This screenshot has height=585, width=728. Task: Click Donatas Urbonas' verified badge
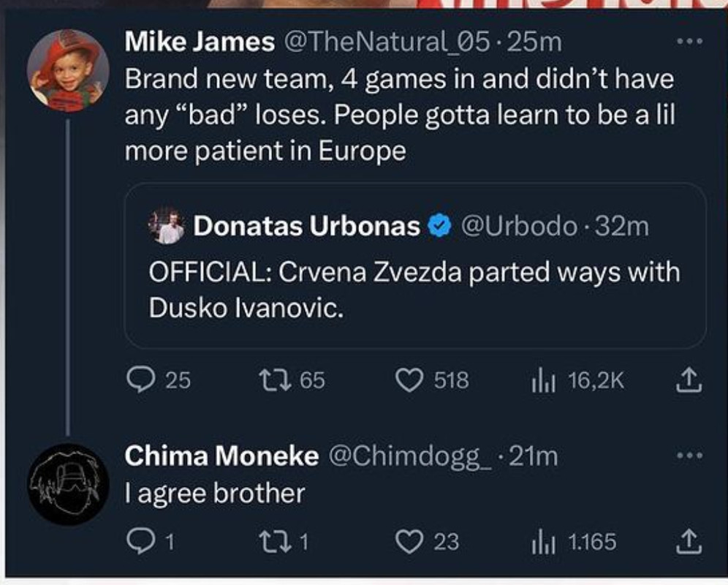pos(439,226)
